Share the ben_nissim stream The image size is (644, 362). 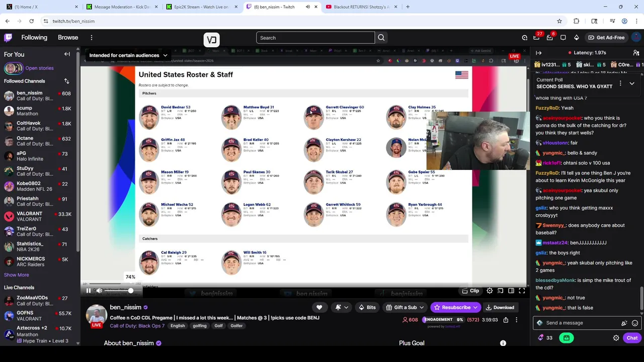[506, 320]
